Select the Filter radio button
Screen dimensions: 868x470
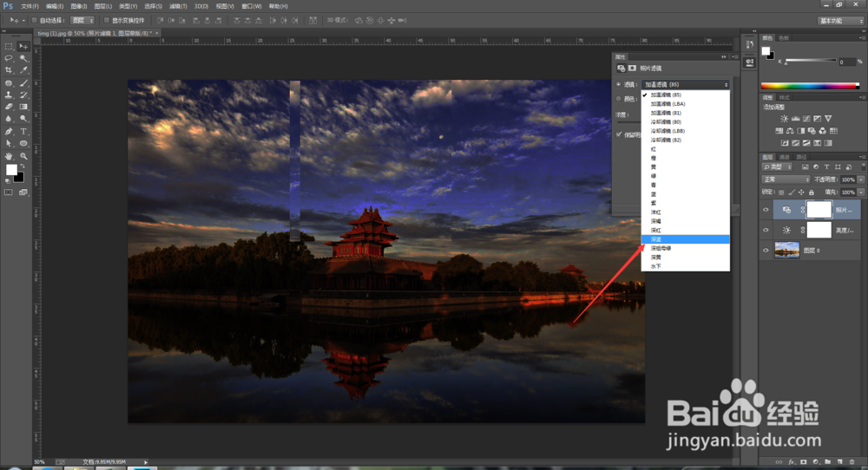619,85
